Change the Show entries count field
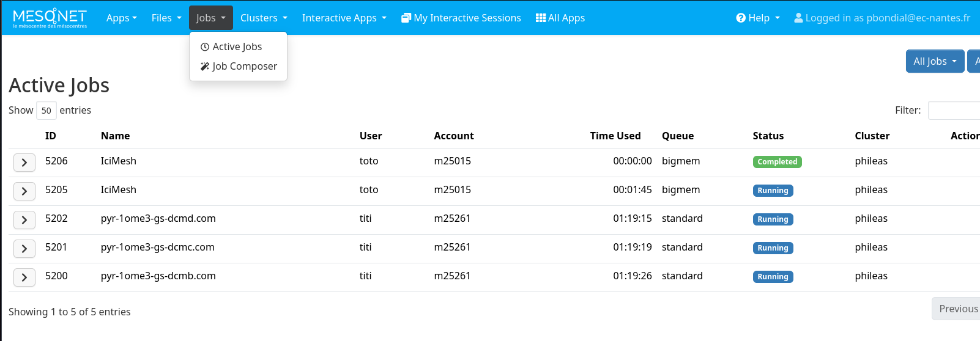This screenshot has width=980, height=341. coord(46,111)
